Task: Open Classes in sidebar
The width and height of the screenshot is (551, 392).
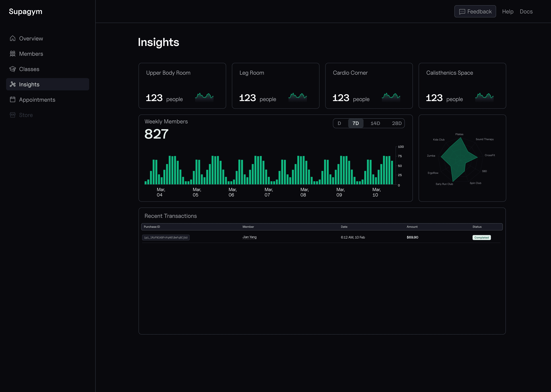Action: (47, 69)
